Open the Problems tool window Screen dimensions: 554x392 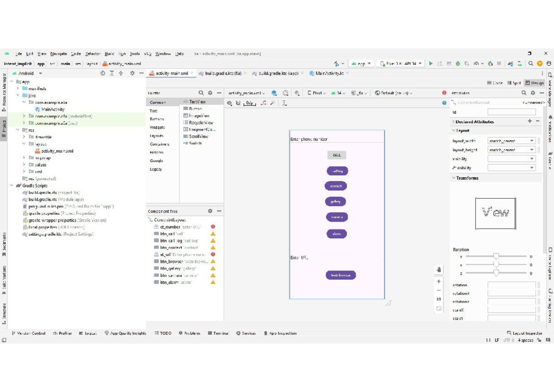[x=189, y=333]
